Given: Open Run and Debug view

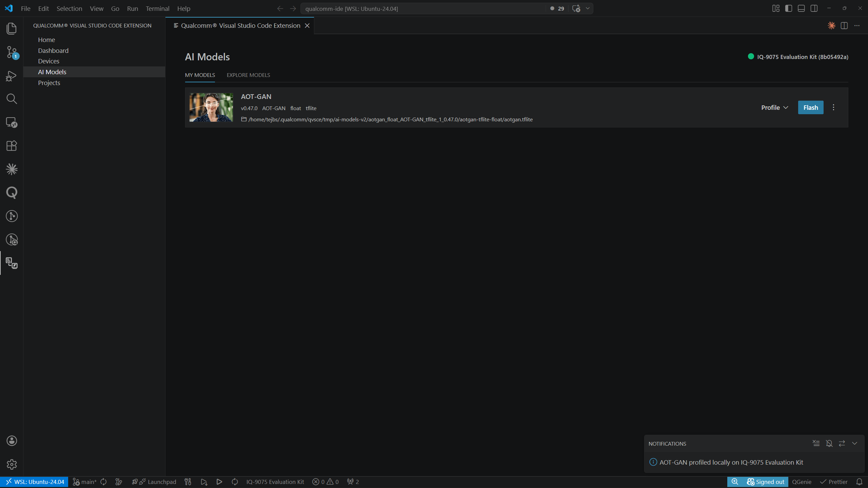Looking at the screenshot, I should [12, 76].
